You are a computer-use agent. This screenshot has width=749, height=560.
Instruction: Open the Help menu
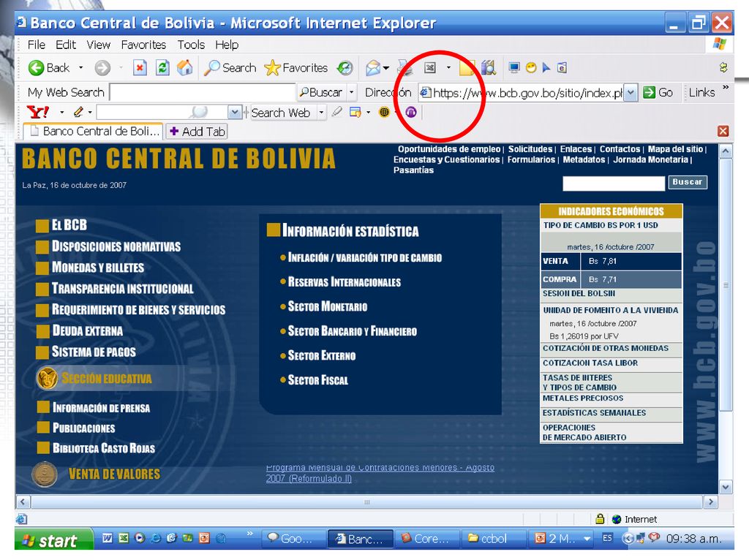[227, 45]
